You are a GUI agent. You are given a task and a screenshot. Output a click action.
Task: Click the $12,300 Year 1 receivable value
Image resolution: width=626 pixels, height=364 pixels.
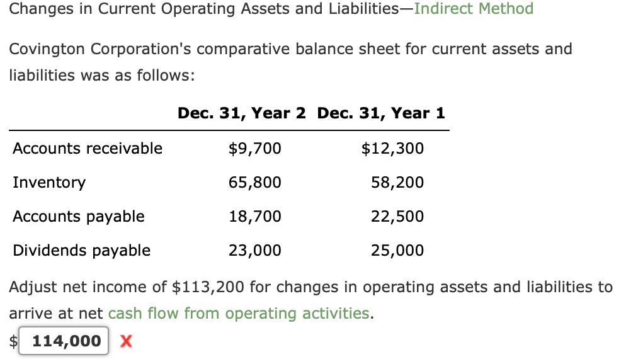[x=392, y=148]
